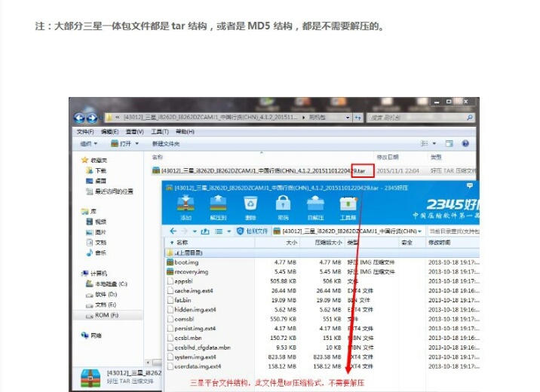Viewport: 540px width, 392px height.
Task: Click the 删除 trash bin icon
Action: click(x=250, y=204)
